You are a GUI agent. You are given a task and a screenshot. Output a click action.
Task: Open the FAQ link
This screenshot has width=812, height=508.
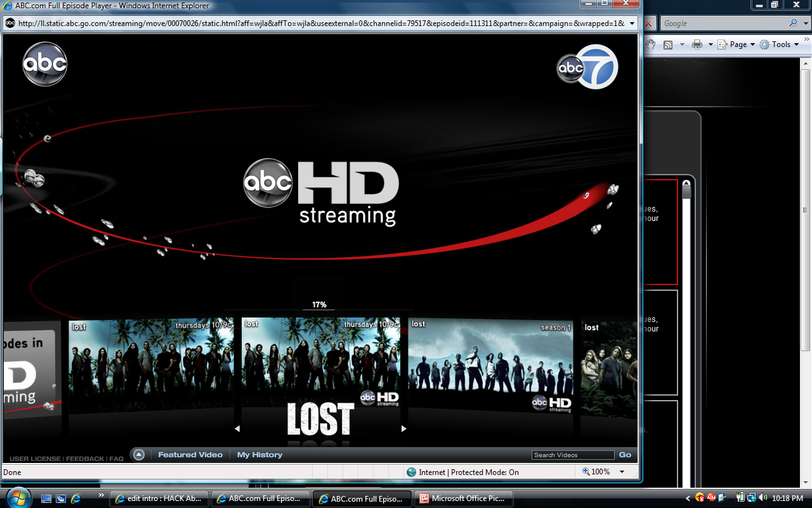point(116,458)
